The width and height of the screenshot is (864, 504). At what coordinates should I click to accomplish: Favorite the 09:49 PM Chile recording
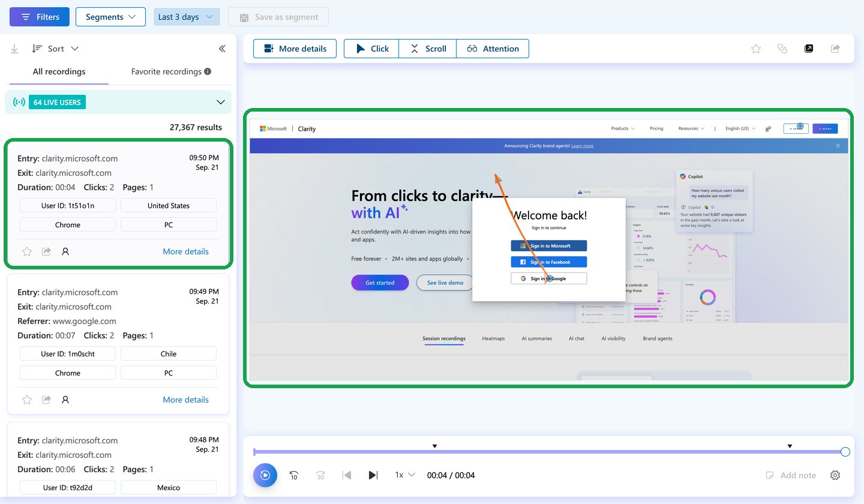(x=26, y=400)
